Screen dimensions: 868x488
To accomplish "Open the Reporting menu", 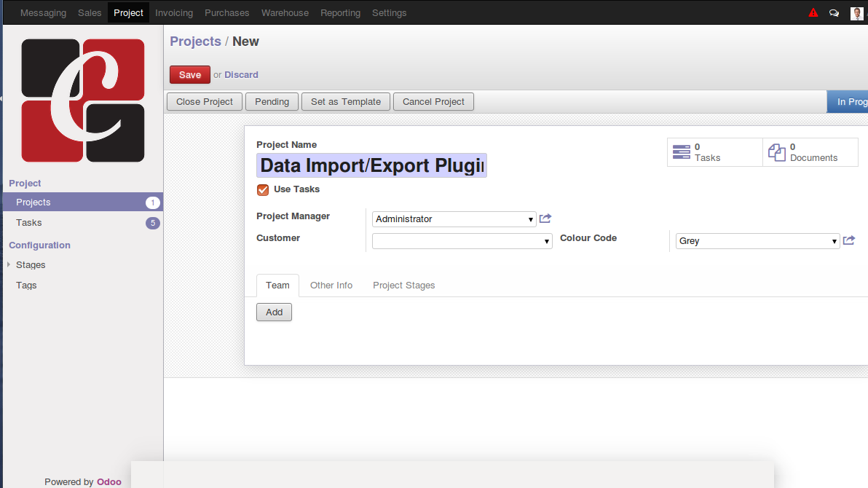I will point(341,12).
